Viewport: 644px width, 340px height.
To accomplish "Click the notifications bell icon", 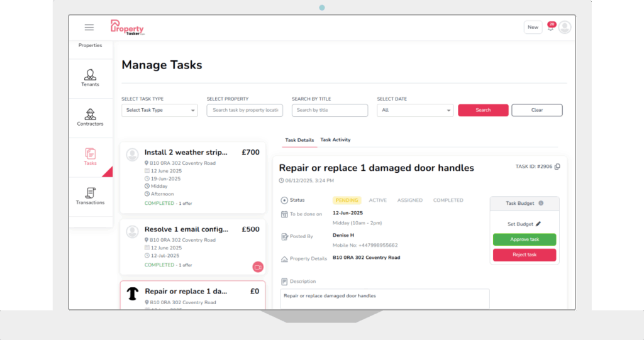I will pyautogui.click(x=550, y=28).
